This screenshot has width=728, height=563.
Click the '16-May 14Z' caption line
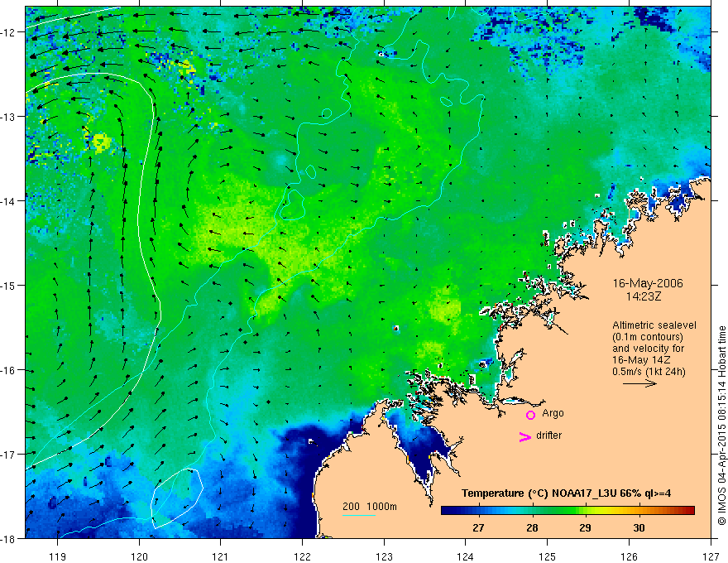(641, 360)
